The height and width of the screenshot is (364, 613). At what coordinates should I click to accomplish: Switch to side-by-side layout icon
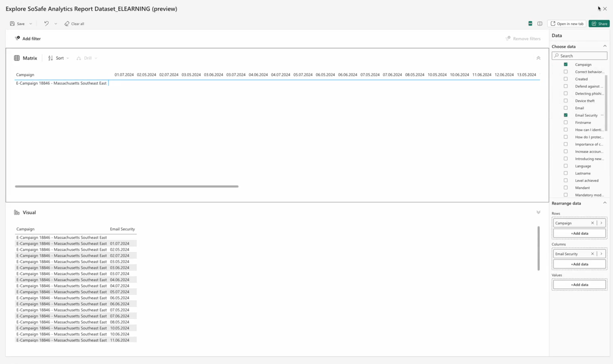coord(540,24)
